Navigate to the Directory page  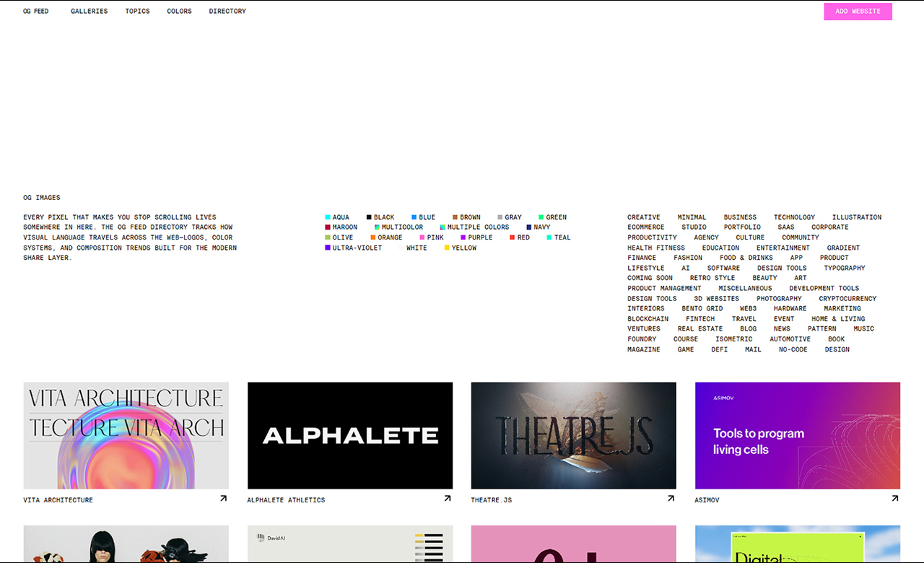227,12
